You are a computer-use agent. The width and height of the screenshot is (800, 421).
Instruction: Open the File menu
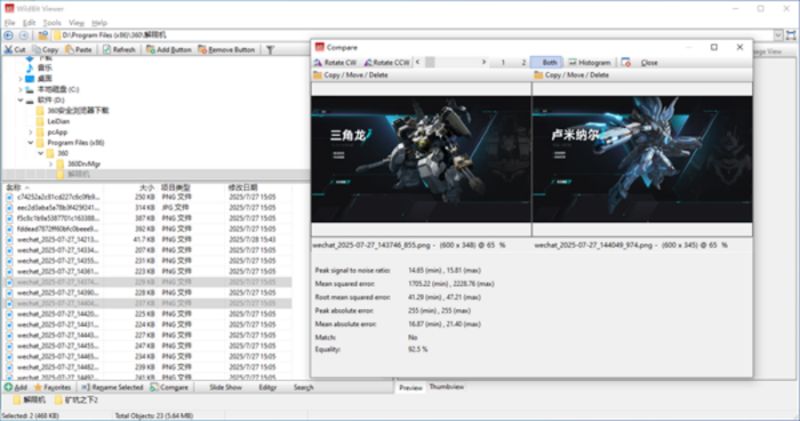pyautogui.click(x=10, y=22)
